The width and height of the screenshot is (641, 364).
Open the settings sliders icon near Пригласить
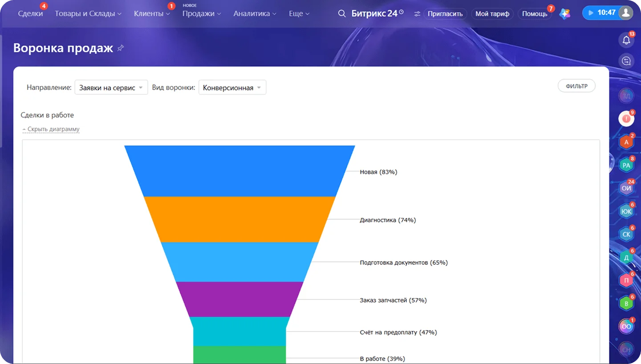pyautogui.click(x=417, y=14)
